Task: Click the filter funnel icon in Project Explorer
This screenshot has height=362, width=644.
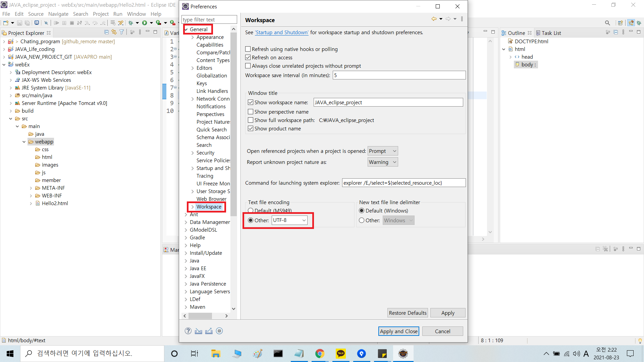Action: (x=122, y=32)
